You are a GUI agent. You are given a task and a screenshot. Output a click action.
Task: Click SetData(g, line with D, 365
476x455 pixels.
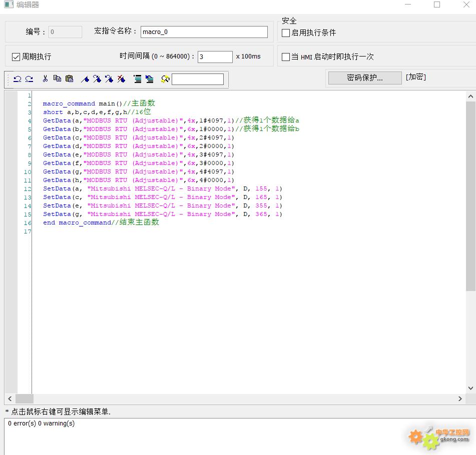[162, 214]
